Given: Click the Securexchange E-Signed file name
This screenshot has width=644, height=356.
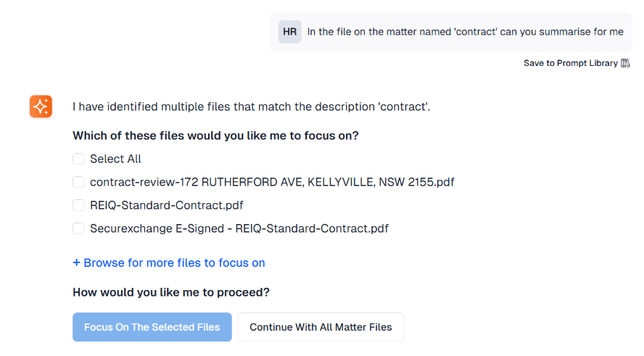Looking at the screenshot, I should 239,228.
